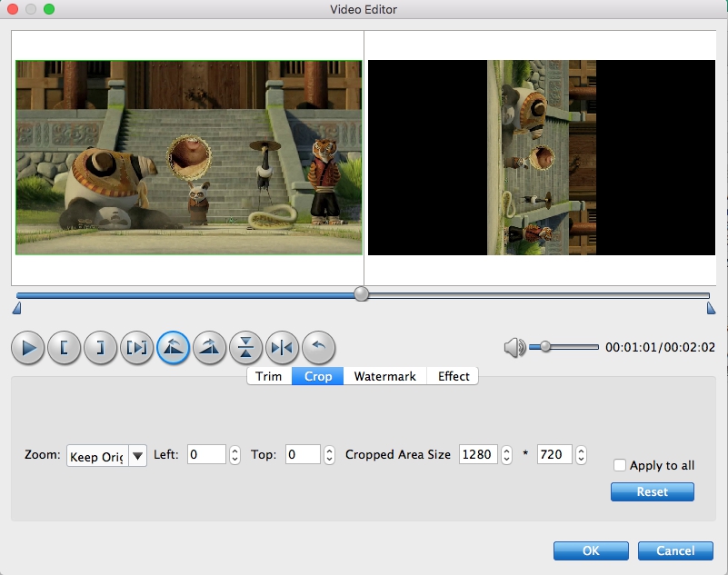Close the Video Editor window
This screenshot has height=575, width=728.
[13, 9]
